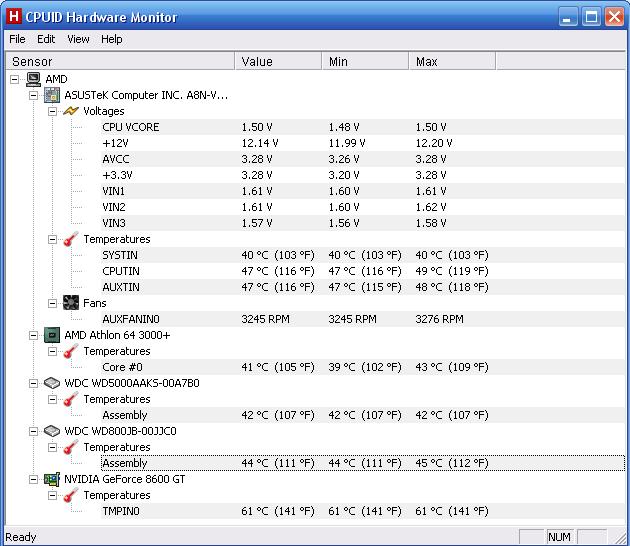Image resolution: width=630 pixels, height=546 pixels.
Task: Click the WD800JB hard drive icon
Action: 52,431
